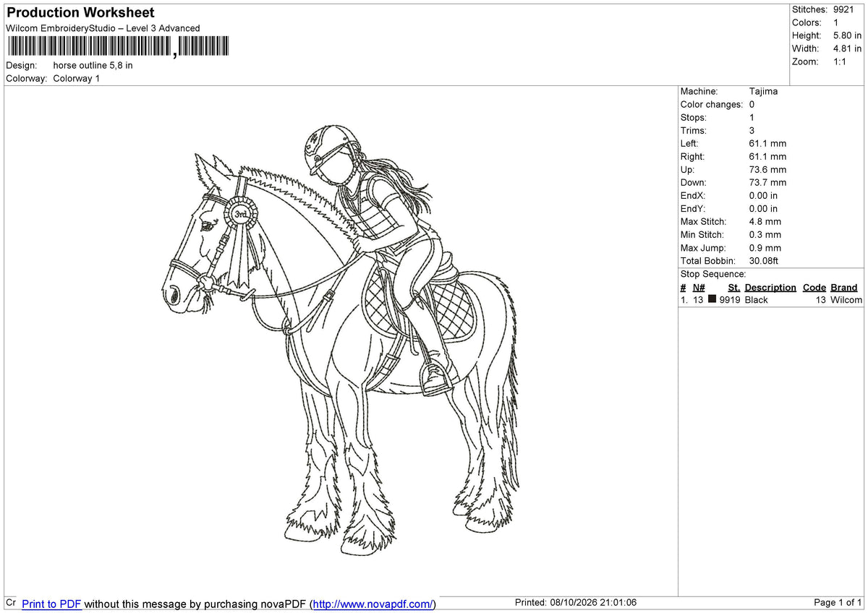
Task: Click 'Production Worksheet' heading
Action: point(80,13)
